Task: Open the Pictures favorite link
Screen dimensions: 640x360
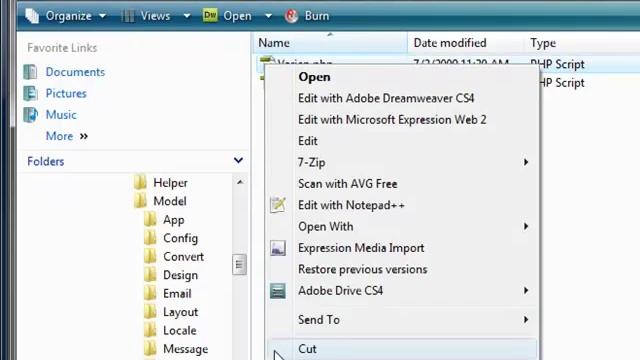Action: tap(66, 93)
